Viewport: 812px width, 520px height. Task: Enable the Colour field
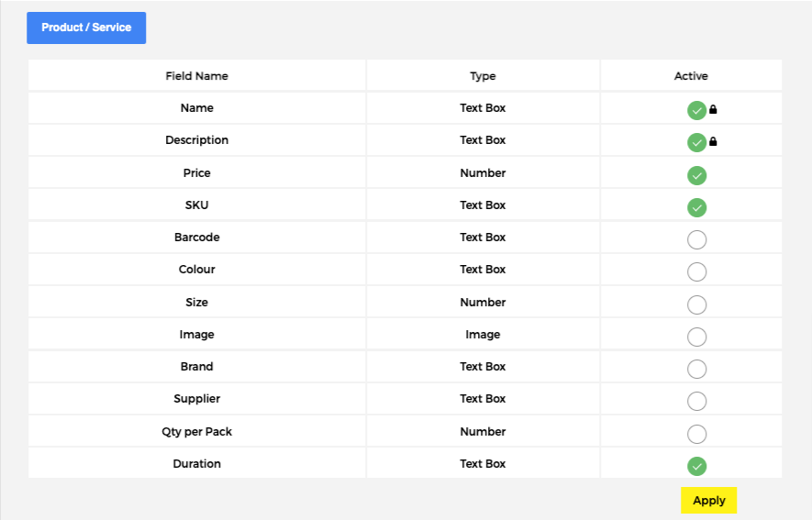(x=696, y=272)
